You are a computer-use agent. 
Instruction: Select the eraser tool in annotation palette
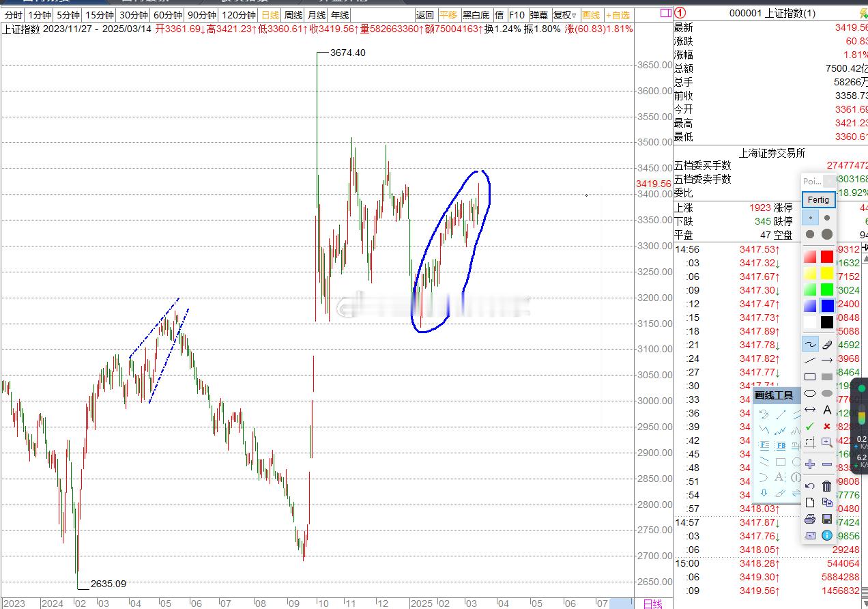click(827, 345)
